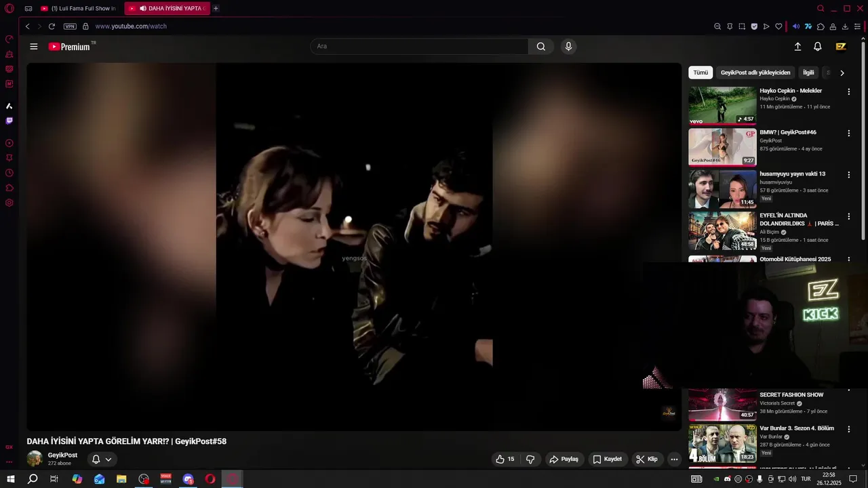Click the video player to pause
The image size is (868, 488).
click(x=354, y=247)
